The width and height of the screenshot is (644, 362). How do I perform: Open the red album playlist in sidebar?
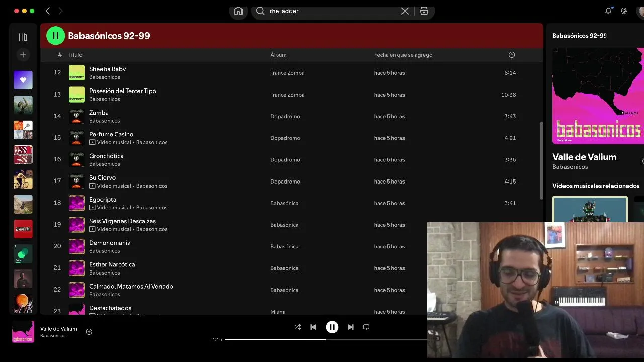pyautogui.click(x=23, y=229)
